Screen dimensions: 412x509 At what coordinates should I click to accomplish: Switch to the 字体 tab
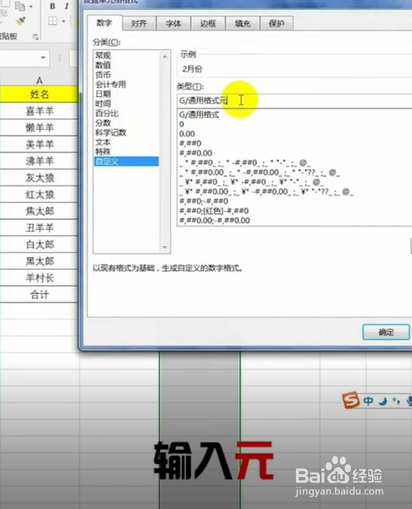pos(173,23)
